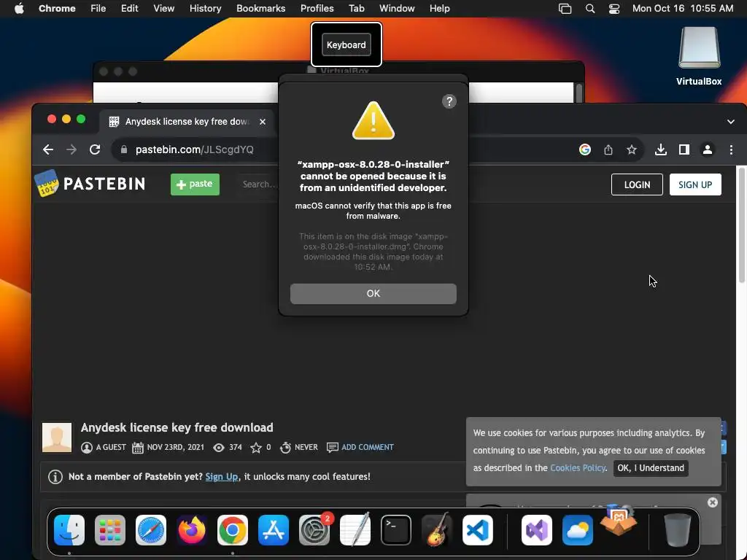Image resolution: width=747 pixels, height=560 pixels.
Task: Click the Keyboard button overlay
Action: (x=347, y=44)
